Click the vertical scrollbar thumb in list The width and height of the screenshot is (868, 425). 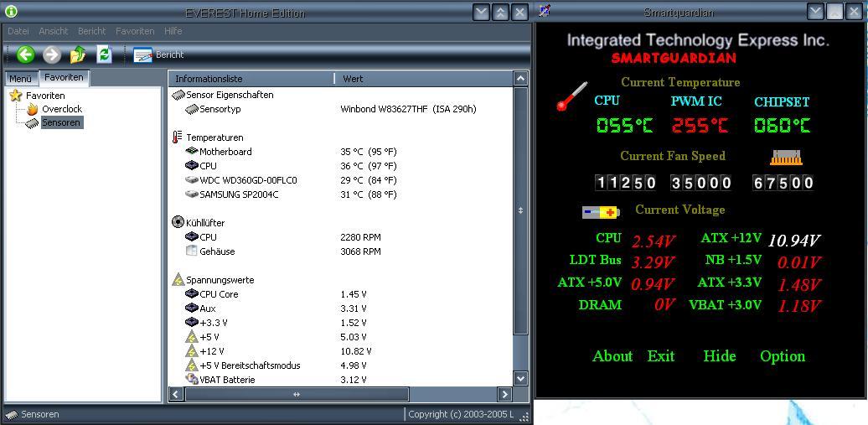tap(520, 210)
